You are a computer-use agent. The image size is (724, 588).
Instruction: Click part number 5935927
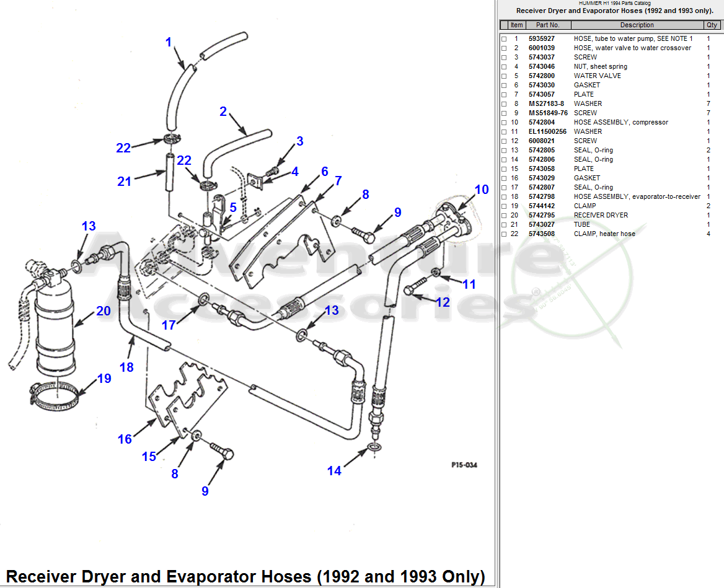(x=542, y=39)
